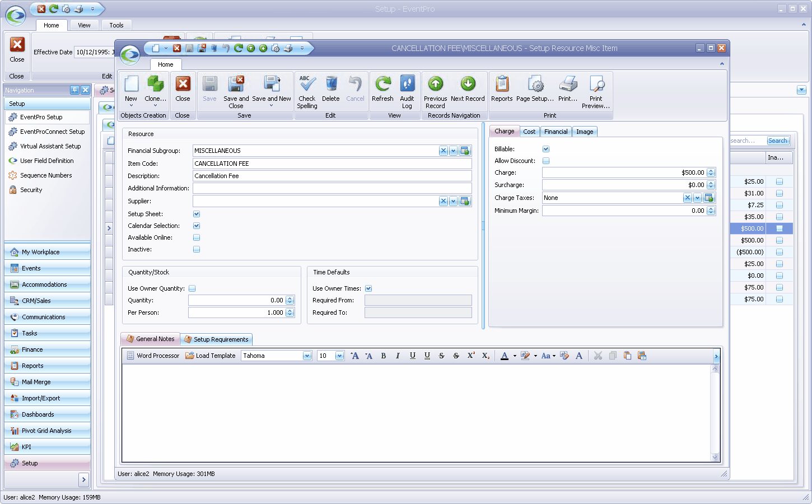Open Security in Setup navigation

(31, 190)
